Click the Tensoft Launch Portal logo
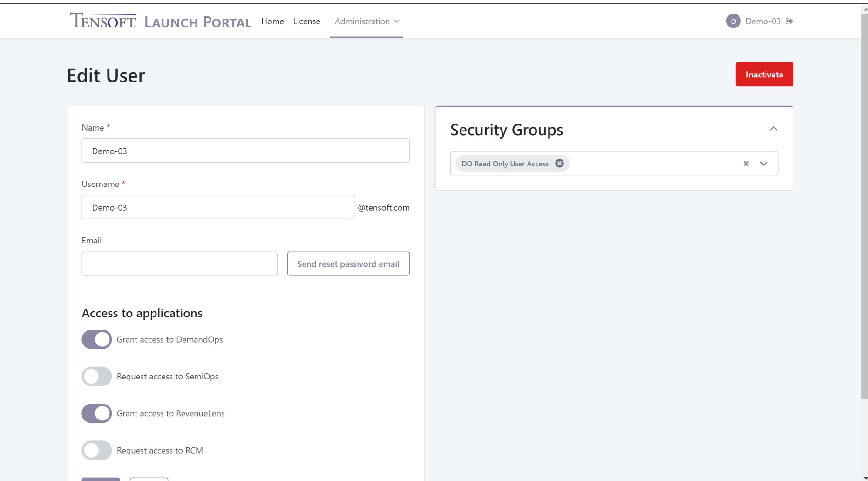868x481 pixels. 161,21
